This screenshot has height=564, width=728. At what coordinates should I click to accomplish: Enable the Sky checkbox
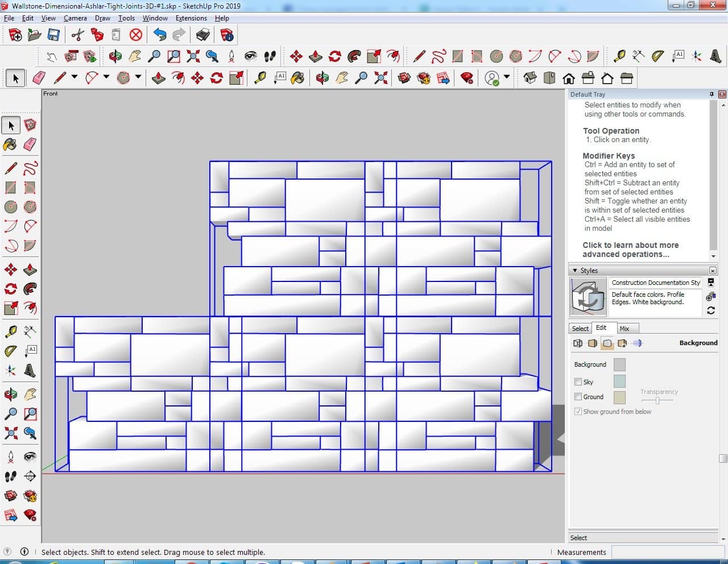point(578,382)
